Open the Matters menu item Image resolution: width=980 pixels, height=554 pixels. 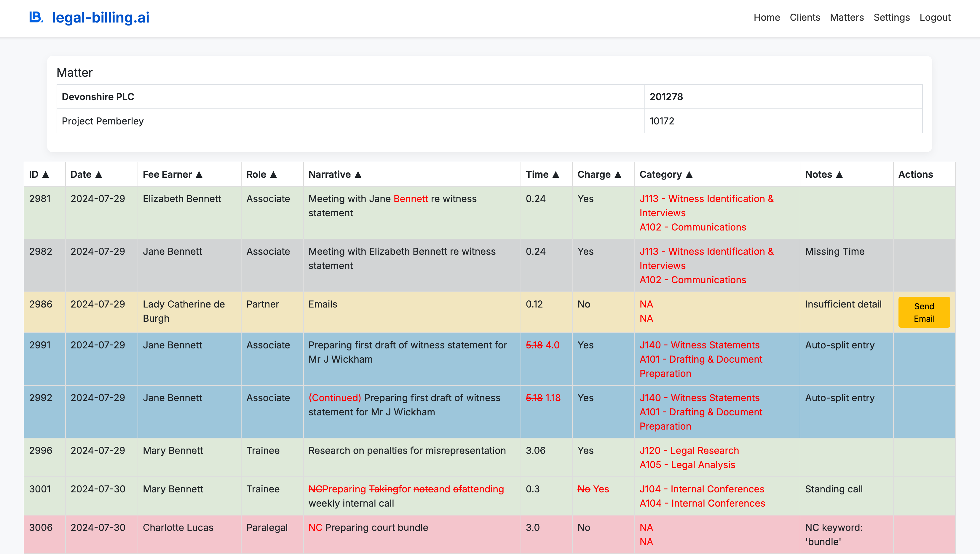(846, 17)
